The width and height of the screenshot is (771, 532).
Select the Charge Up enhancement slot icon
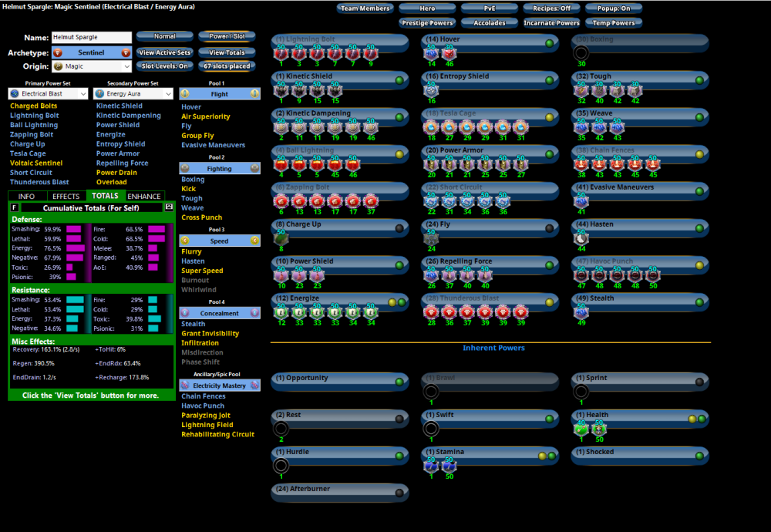280,239
